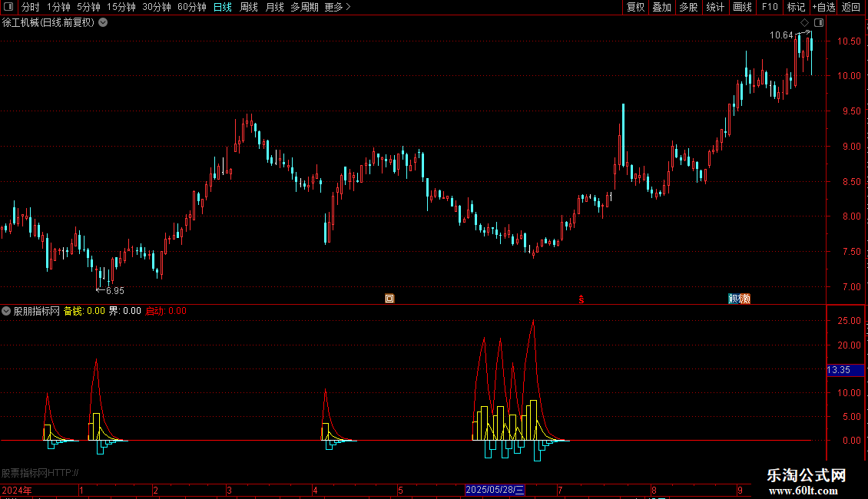Open dropdown next to 徐工机械 chart title

coord(103,23)
